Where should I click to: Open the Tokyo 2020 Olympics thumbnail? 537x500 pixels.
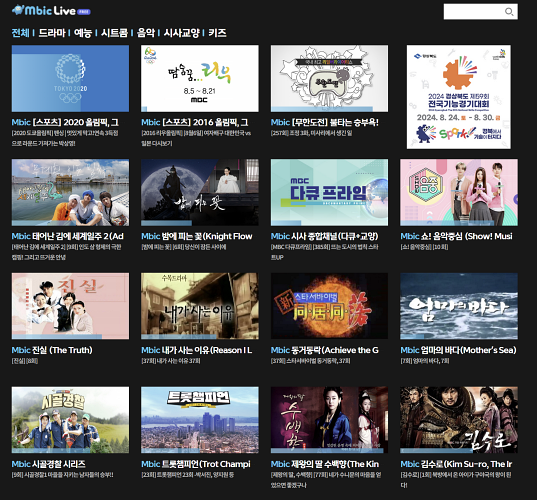(70, 78)
